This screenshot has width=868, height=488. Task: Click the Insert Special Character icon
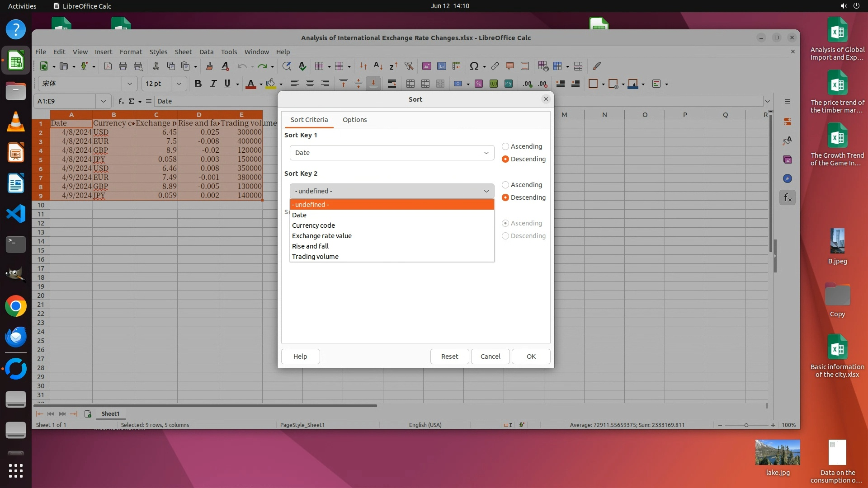pos(474,66)
